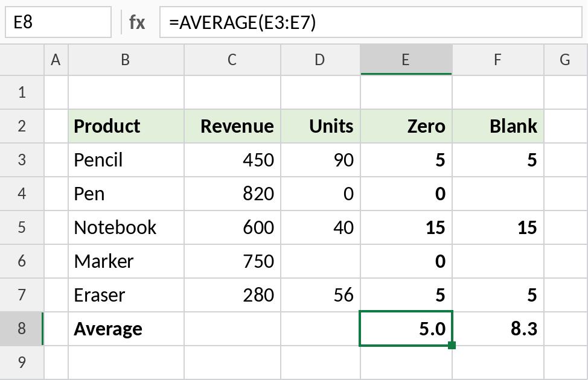This screenshot has width=588, height=380.
Task: Click Eraser's Blank column value 5
Action: pos(497,294)
